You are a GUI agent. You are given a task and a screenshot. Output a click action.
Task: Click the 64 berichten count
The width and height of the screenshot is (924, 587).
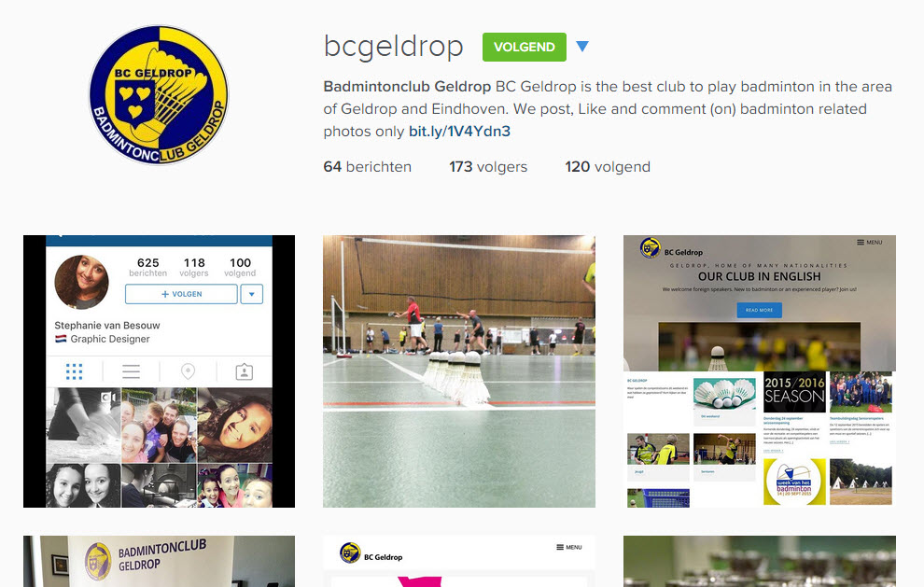[367, 167]
